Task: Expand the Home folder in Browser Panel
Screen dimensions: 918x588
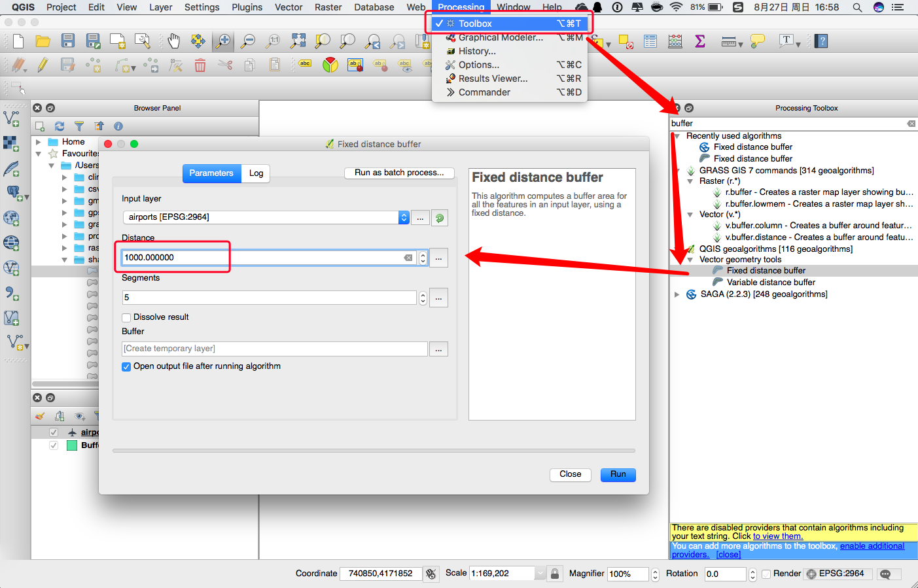Action: tap(38, 142)
